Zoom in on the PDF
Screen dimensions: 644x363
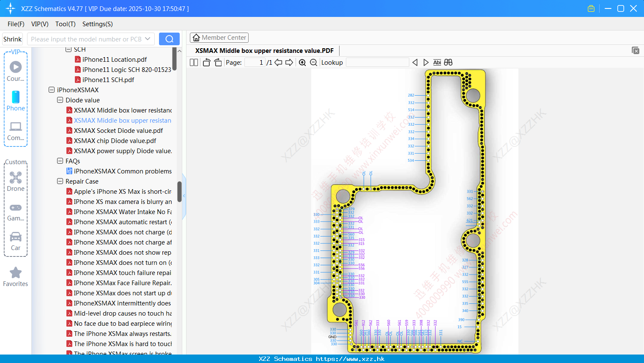302,63
